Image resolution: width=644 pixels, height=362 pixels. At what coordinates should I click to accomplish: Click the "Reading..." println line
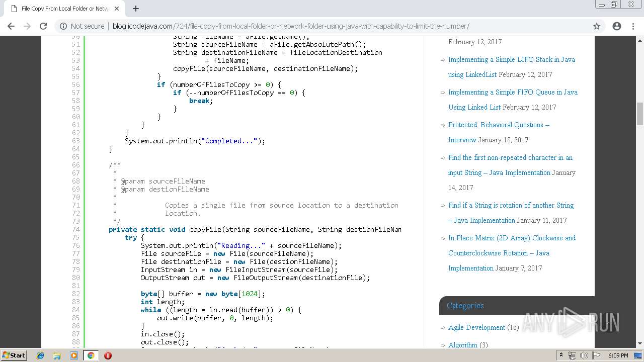(x=241, y=245)
